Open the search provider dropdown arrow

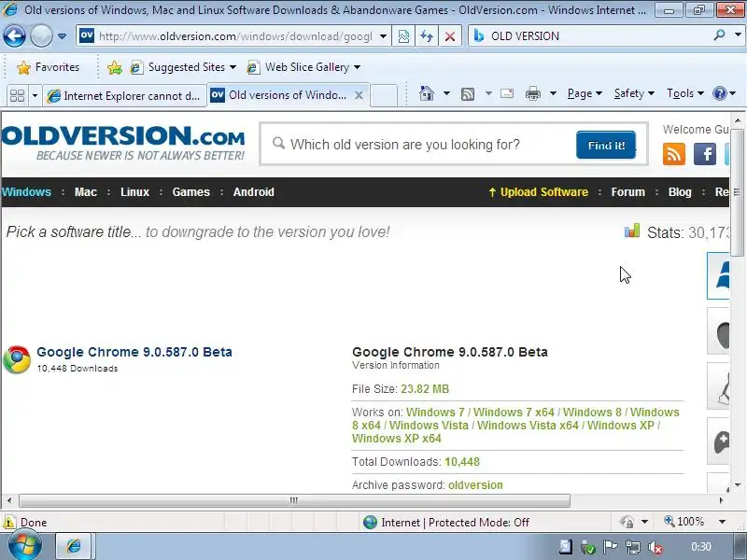coord(738,35)
